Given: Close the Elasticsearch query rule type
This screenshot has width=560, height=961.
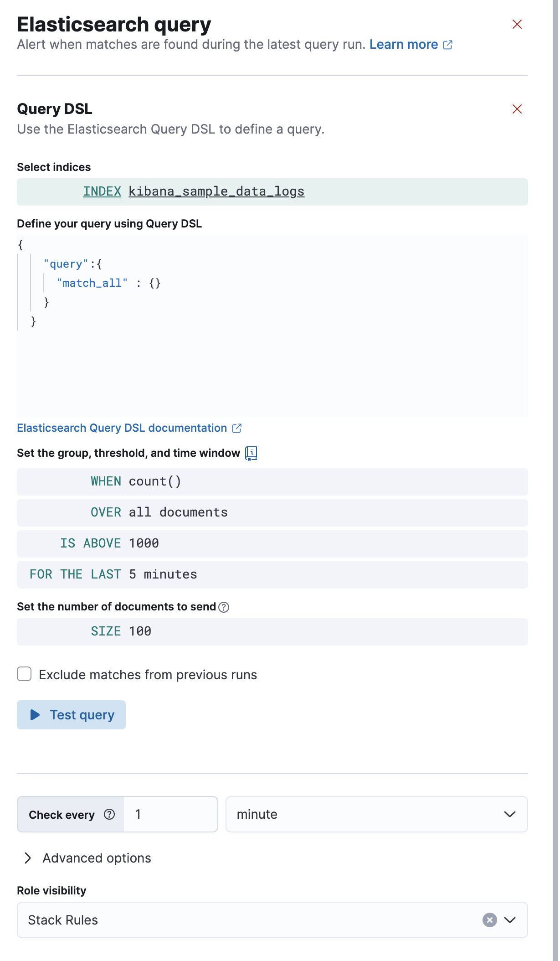Looking at the screenshot, I should (x=517, y=24).
